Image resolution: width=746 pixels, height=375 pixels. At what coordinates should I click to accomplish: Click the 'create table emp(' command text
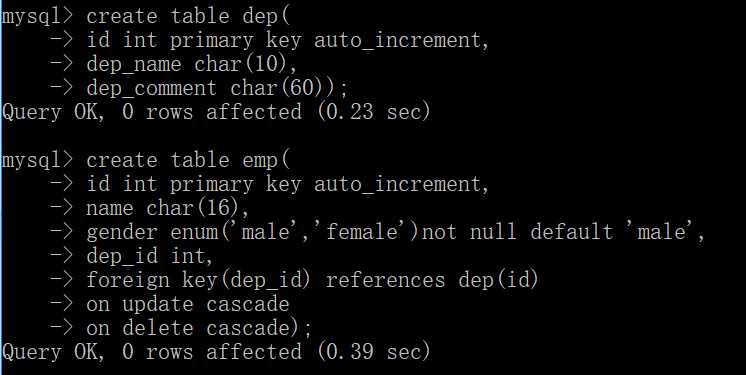click(x=187, y=160)
